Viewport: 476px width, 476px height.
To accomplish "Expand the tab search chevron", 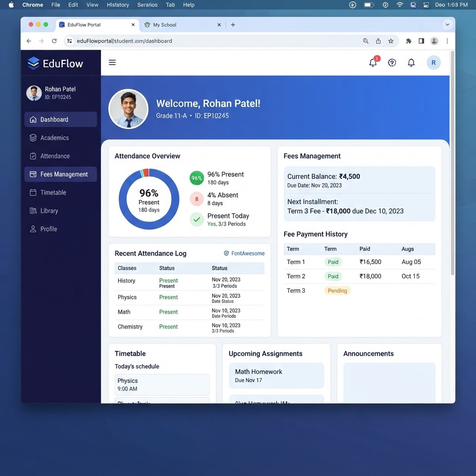I will coord(447,25).
